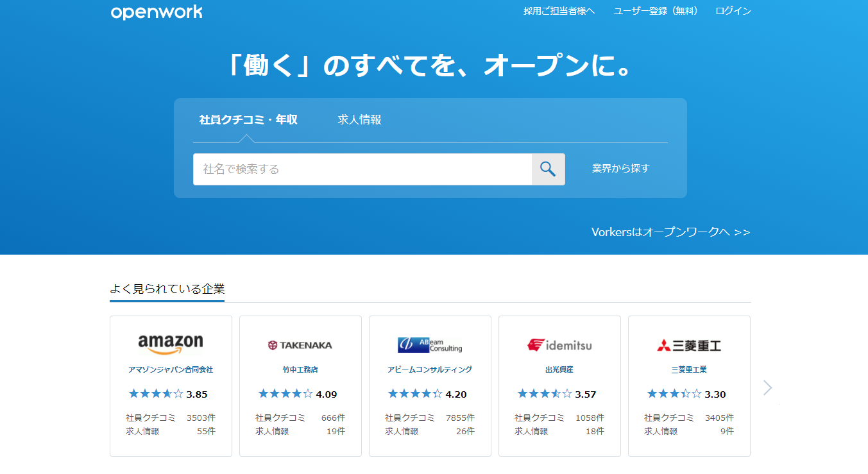Viewport: 868px width, 474px height.
Task: Switch to the 求人情報 tab
Action: pos(359,120)
